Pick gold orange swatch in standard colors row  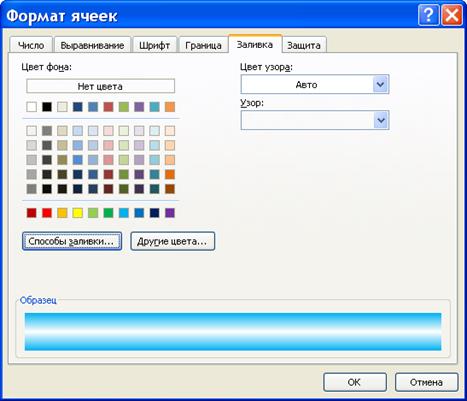pyautogui.click(x=62, y=213)
